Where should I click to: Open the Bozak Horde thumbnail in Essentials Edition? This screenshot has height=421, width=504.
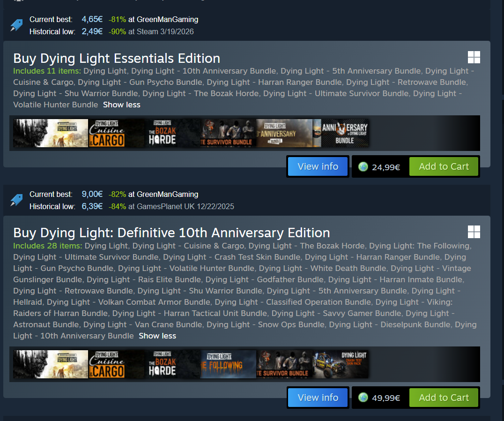pos(172,133)
